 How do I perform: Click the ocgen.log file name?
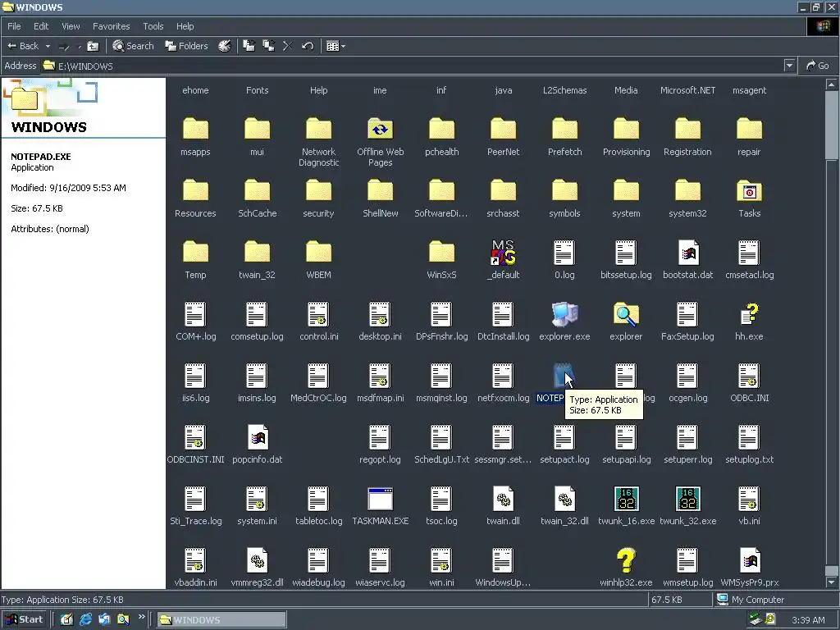pos(688,398)
